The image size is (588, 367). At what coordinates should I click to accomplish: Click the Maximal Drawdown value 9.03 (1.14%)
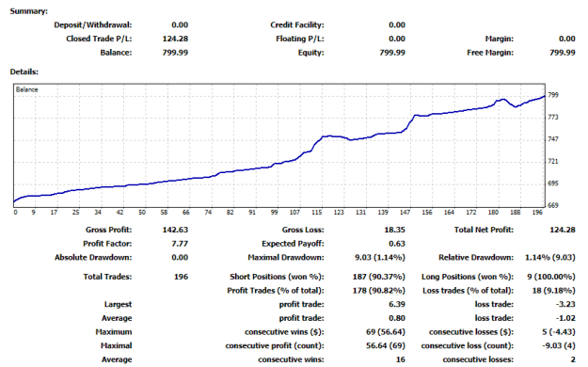pyautogui.click(x=380, y=258)
